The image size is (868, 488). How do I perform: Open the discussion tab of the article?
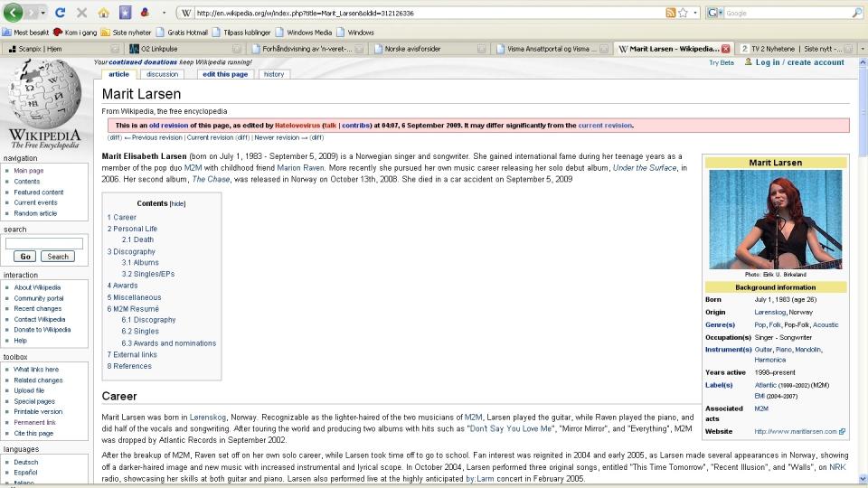point(162,74)
